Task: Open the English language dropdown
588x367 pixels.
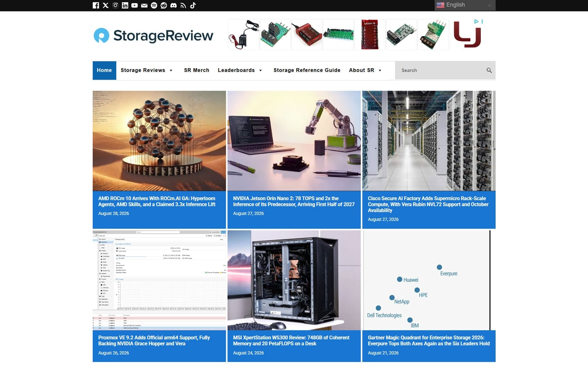Action: [465, 5]
